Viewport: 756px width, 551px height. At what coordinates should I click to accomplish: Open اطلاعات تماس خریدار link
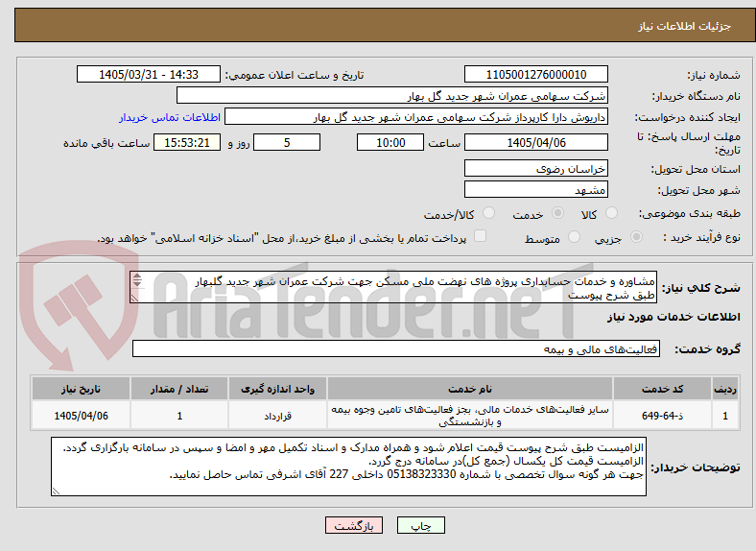(x=170, y=117)
